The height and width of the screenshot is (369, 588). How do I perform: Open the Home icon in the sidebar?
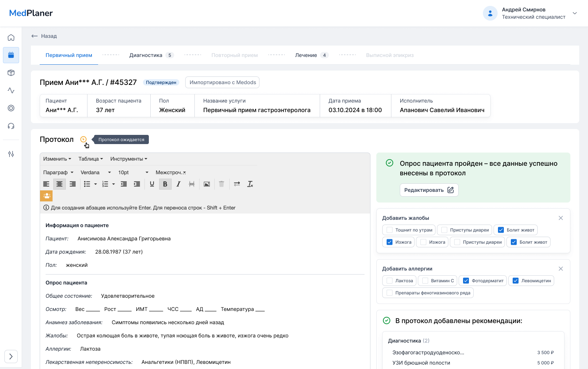11,37
